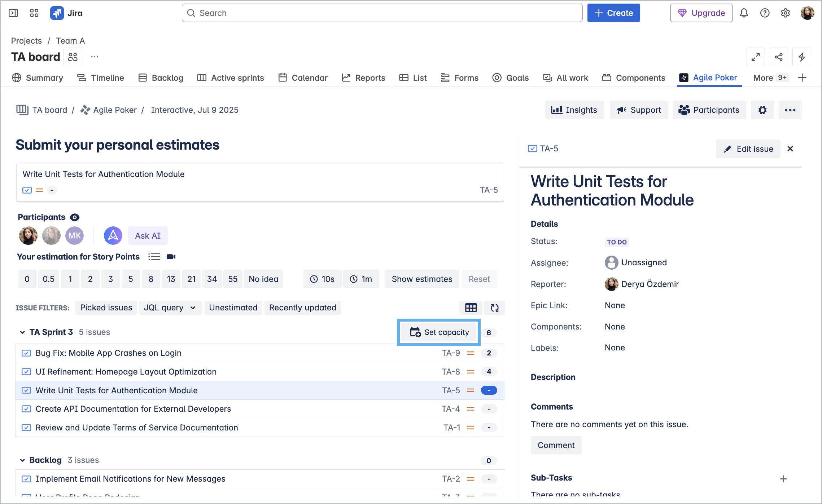This screenshot has width=822, height=504.
Task: Open the notifications bell
Action: [744, 13]
